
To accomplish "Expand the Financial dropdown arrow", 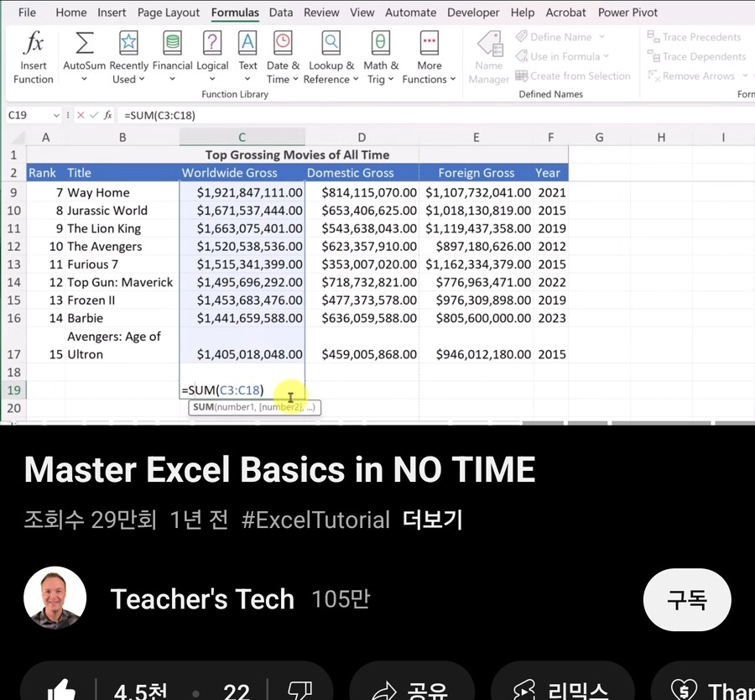I will (x=172, y=79).
